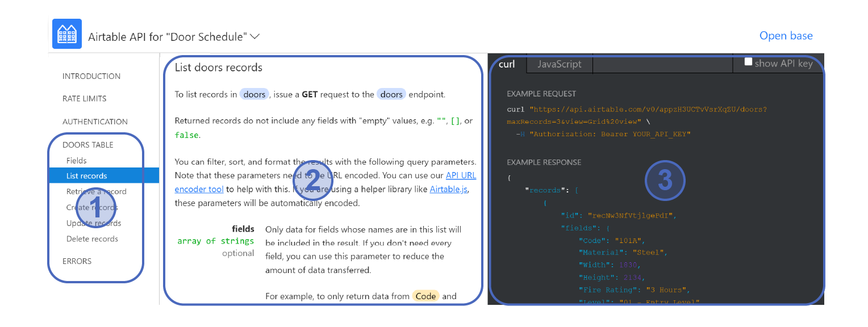The image size is (868, 327).
Task: Open Retrieve a record page
Action: pos(96,192)
